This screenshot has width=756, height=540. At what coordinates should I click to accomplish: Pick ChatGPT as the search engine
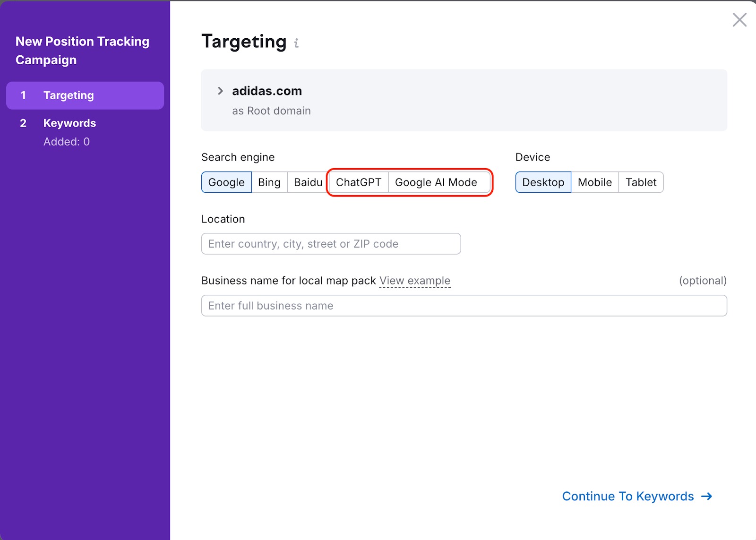pyautogui.click(x=359, y=182)
